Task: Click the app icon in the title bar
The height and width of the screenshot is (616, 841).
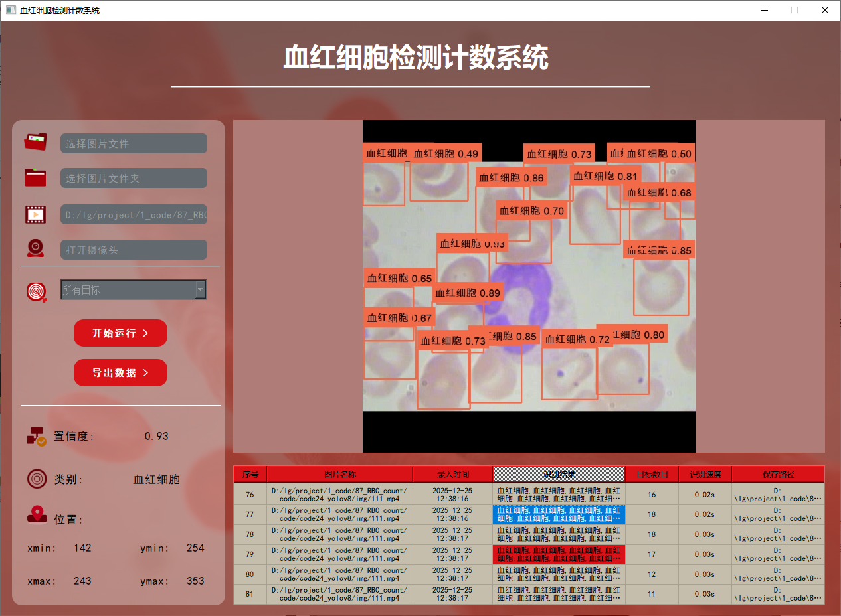Action: [x=10, y=10]
